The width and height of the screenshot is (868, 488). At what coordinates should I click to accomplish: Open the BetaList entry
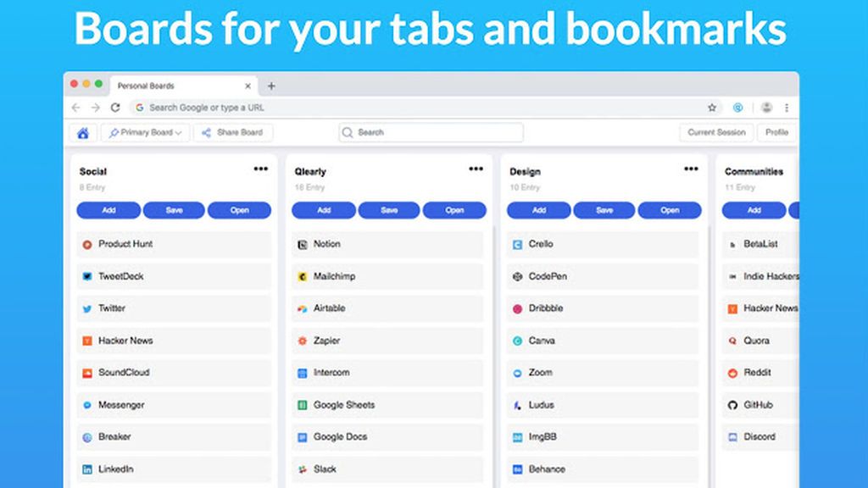coord(760,244)
